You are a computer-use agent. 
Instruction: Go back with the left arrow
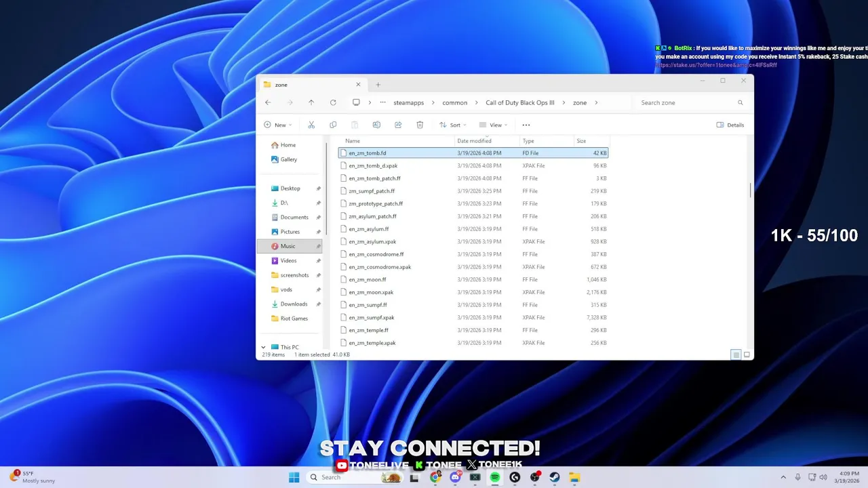pos(268,102)
